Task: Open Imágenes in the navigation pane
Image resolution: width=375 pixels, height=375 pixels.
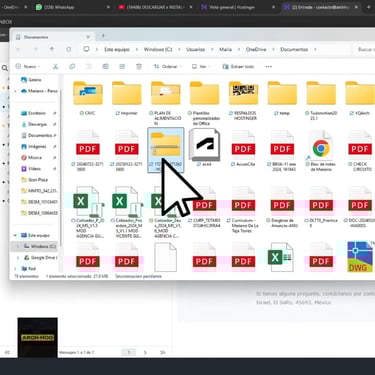Action: pos(34,147)
